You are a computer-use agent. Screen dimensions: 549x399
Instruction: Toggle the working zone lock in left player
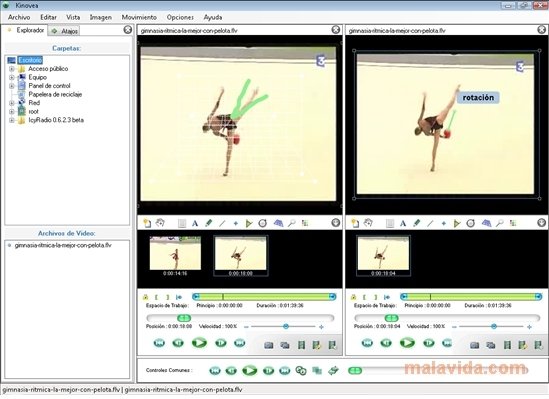(145, 297)
